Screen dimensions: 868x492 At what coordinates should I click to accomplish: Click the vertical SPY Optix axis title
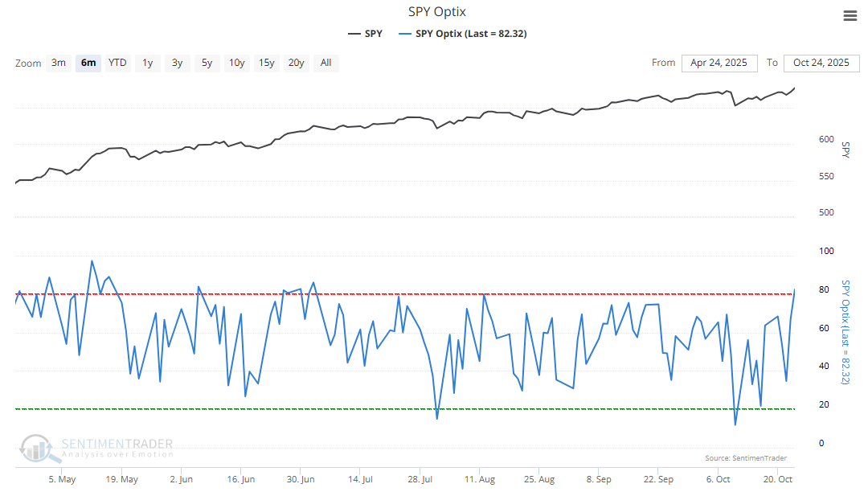click(845, 332)
